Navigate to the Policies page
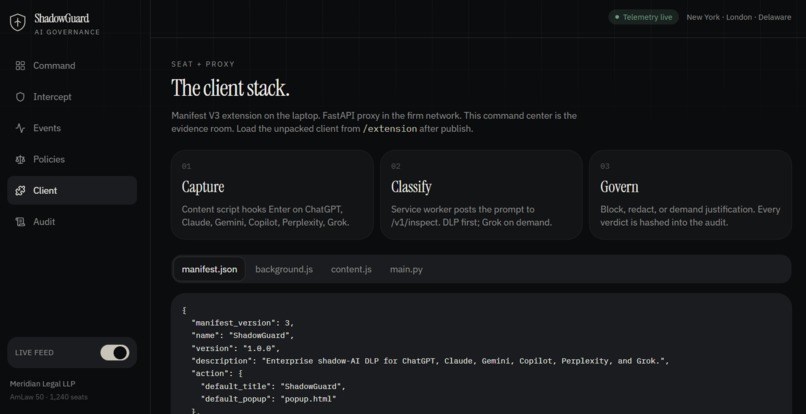The height and width of the screenshot is (414, 806). click(x=72, y=159)
